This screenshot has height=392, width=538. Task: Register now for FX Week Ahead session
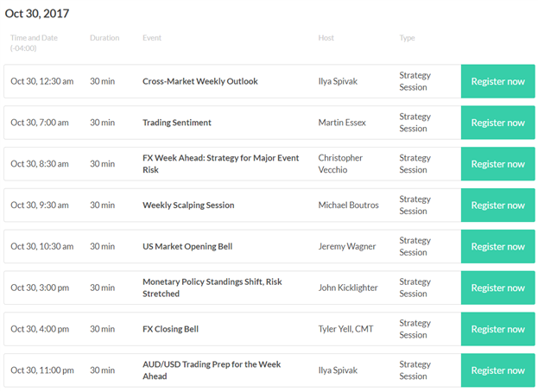coord(497,164)
